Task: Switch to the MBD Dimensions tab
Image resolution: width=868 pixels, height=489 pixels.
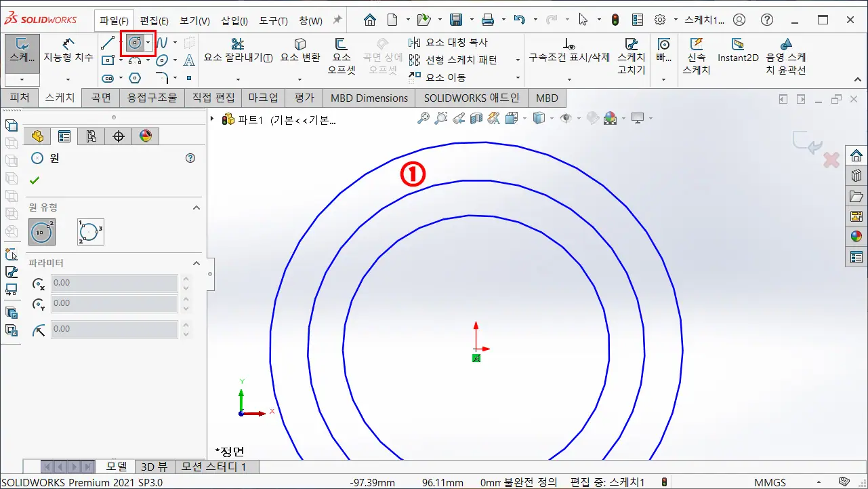Action: click(369, 98)
